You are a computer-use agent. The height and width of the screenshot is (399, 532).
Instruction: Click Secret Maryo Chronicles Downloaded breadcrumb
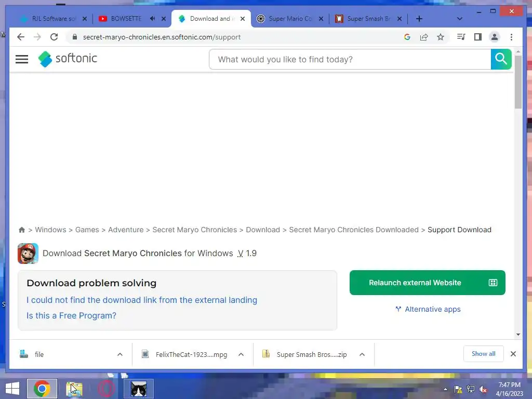click(x=353, y=230)
